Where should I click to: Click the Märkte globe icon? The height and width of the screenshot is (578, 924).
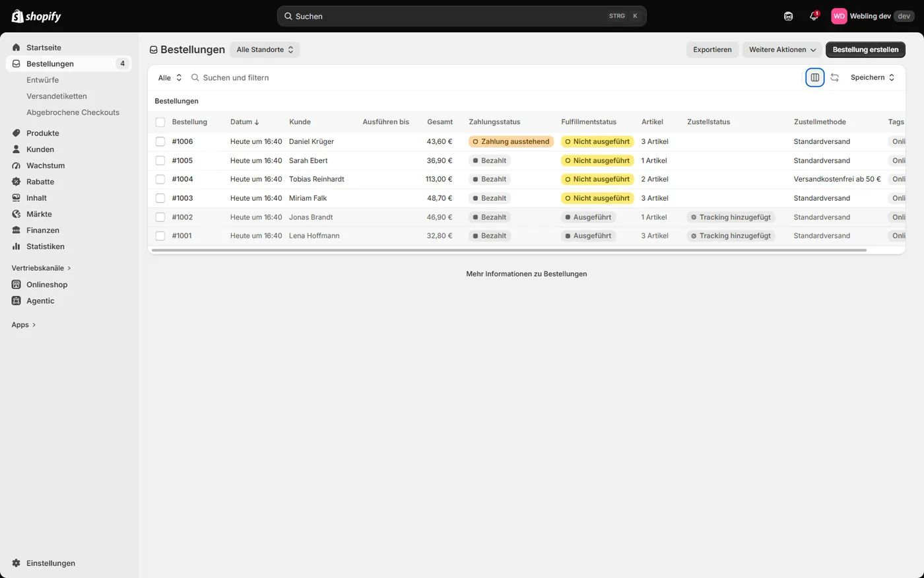click(x=16, y=214)
